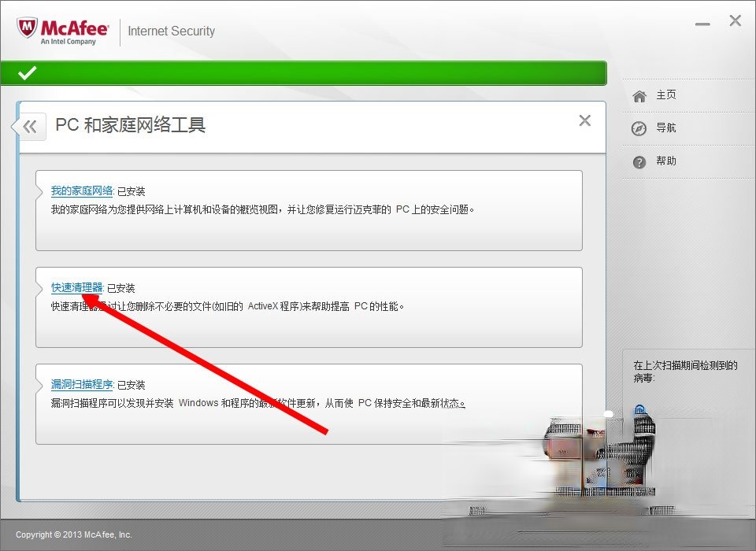Image resolution: width=756 pixels, height=551 pixels.
Task: Click the green status banner
Action: coord(307,72)
